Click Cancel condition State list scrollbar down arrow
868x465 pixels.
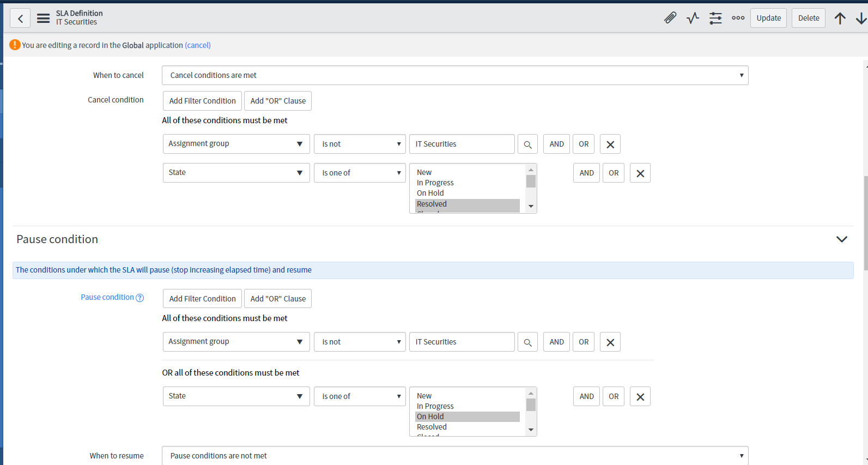(x=531, y=207)
